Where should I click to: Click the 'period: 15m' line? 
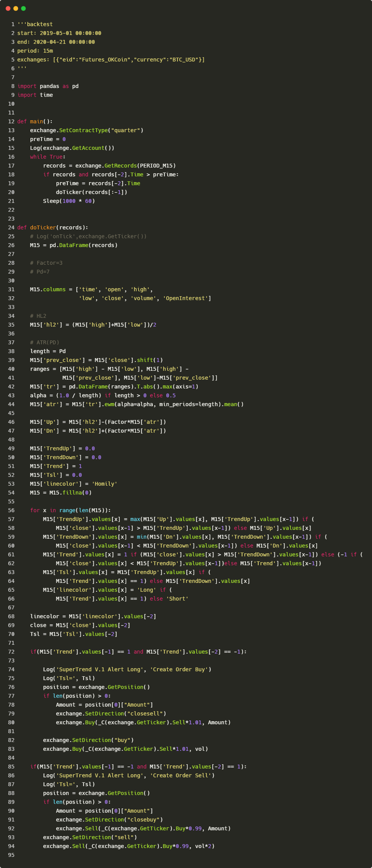click(35, 51)
